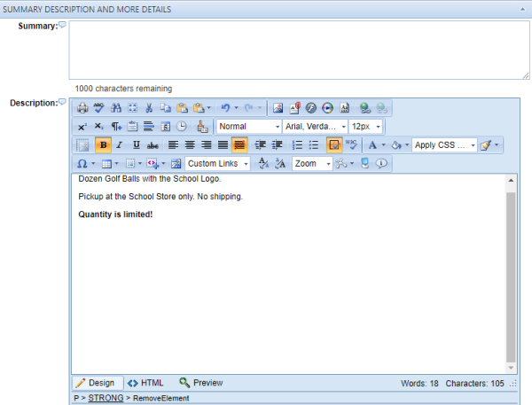The height and width of the screenshot is (405, 532).
Task: Apply superscript formatting
Action: 82,127
